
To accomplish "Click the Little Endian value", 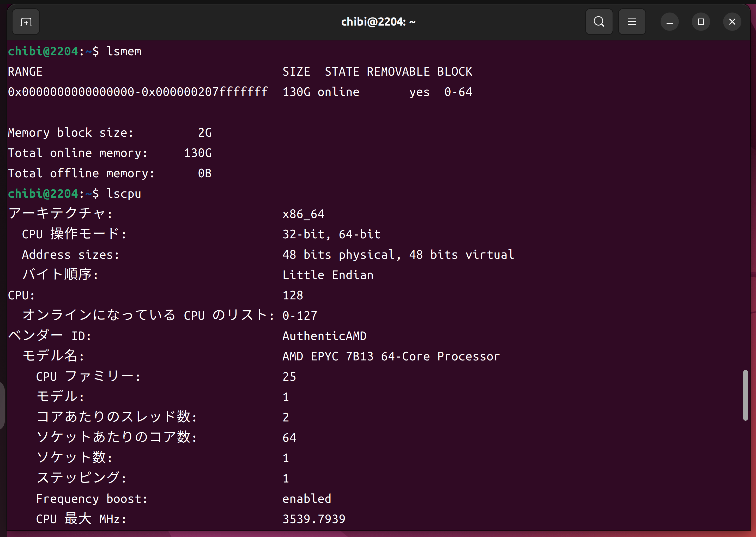I will pyautogui.click(x=328, y=275).
